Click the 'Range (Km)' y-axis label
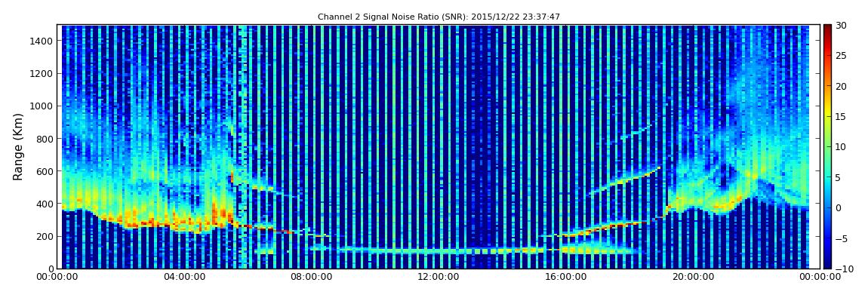 click(x=18, y=146)
